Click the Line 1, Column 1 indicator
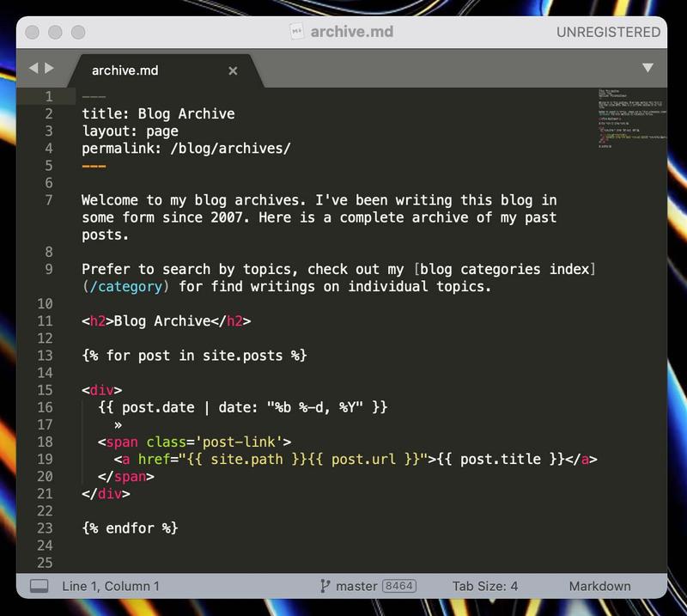This screenshot has width=687, height=616. (x=111, y=586)
